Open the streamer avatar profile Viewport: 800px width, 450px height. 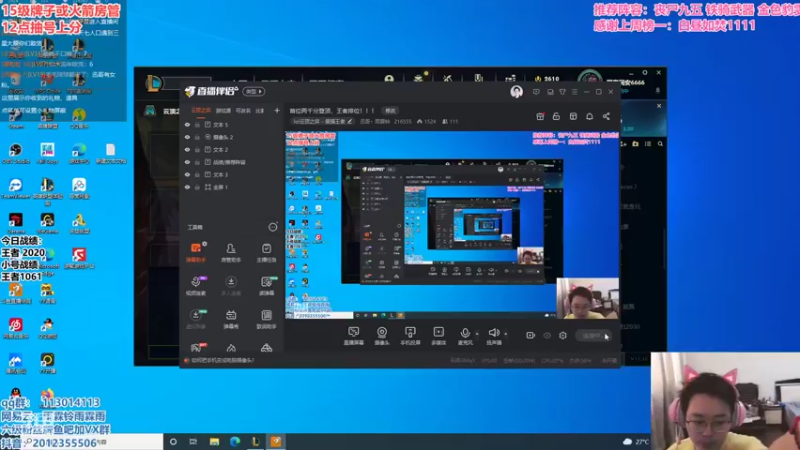coord(516,92)
